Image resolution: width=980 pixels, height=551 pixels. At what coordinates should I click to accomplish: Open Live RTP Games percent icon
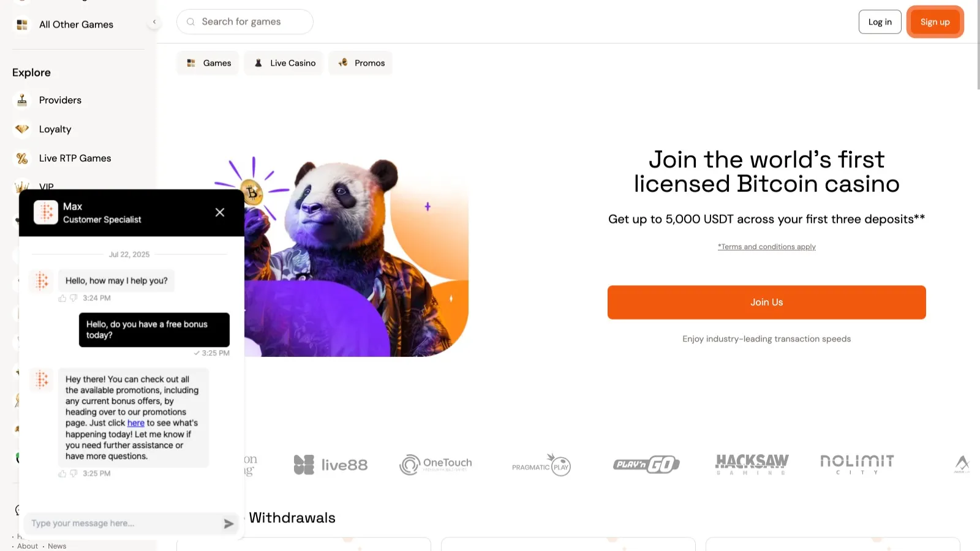pyautogui.click(x=22, y=159)
